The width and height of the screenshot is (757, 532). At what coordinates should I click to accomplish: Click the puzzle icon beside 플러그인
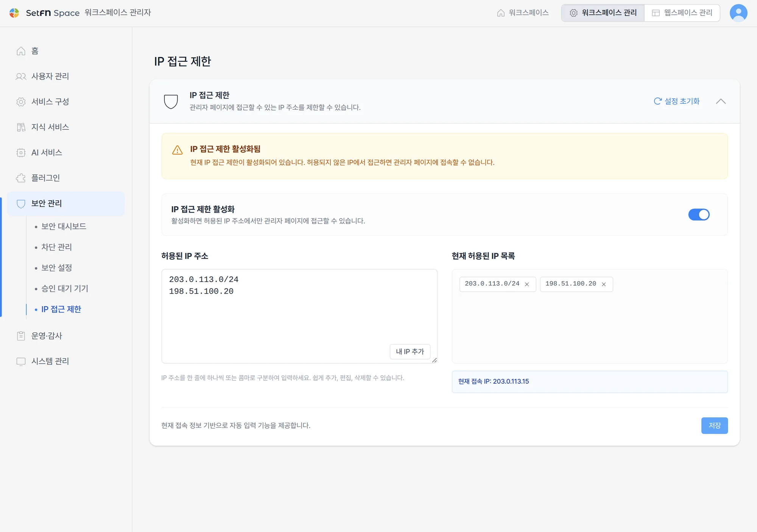21,178
